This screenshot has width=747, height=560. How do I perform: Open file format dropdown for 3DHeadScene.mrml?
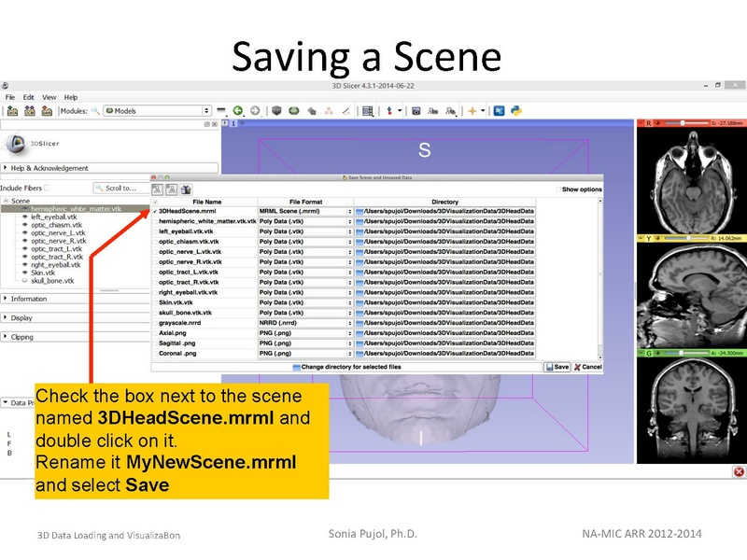[305, 212]
